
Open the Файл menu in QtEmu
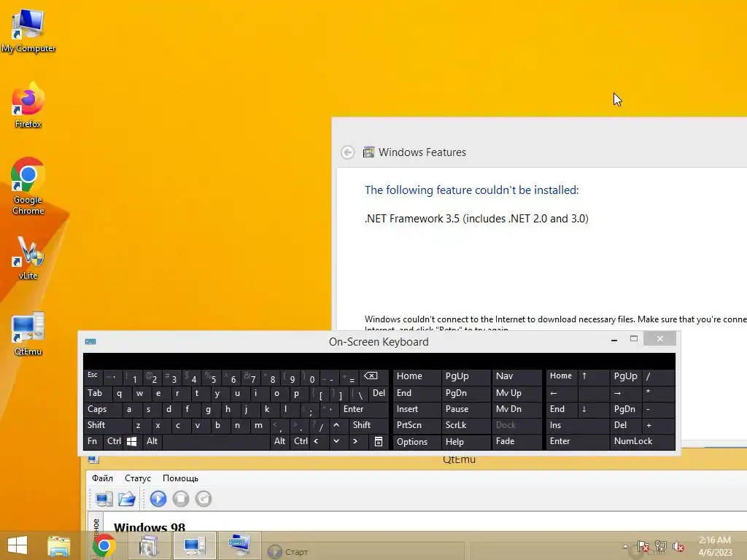click(x=102, y=478)
